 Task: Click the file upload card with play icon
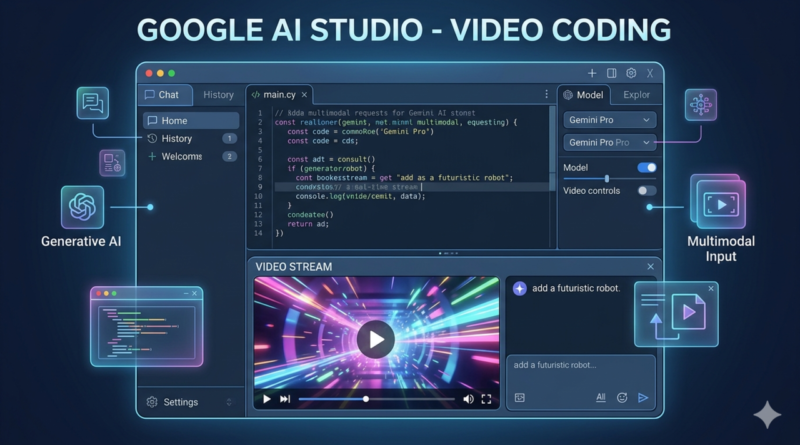click(676, 314)
